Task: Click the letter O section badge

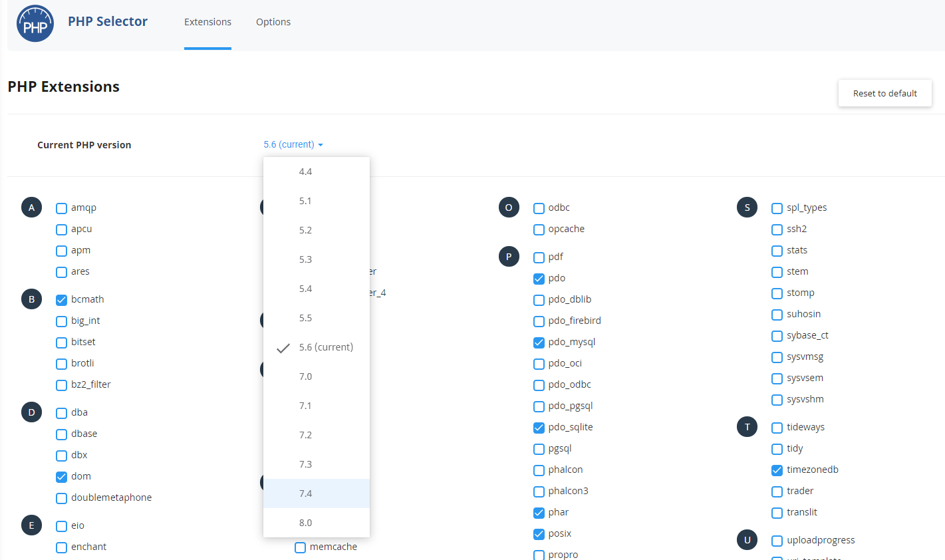Action: coord(509,208)
